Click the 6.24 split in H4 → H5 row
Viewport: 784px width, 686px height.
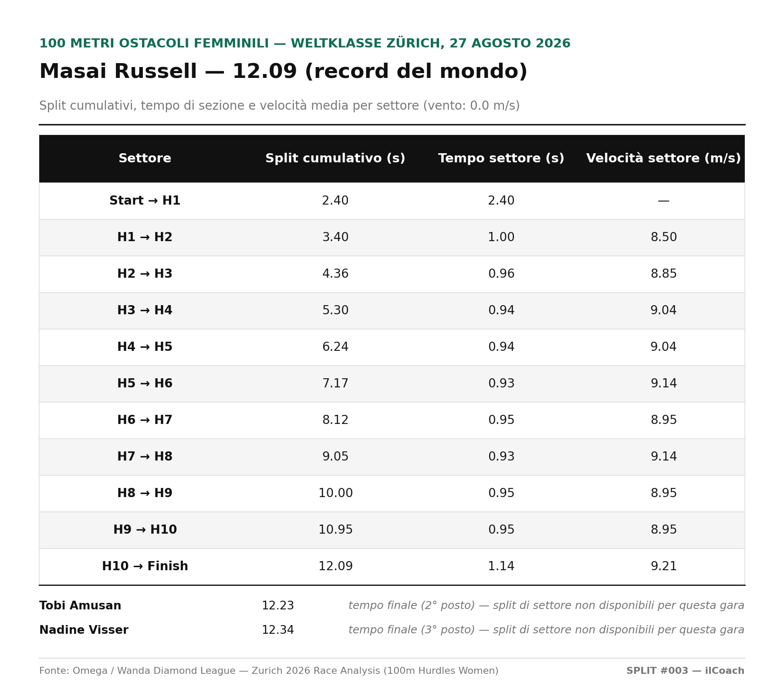pyautogui.click(x=335, y=347)
